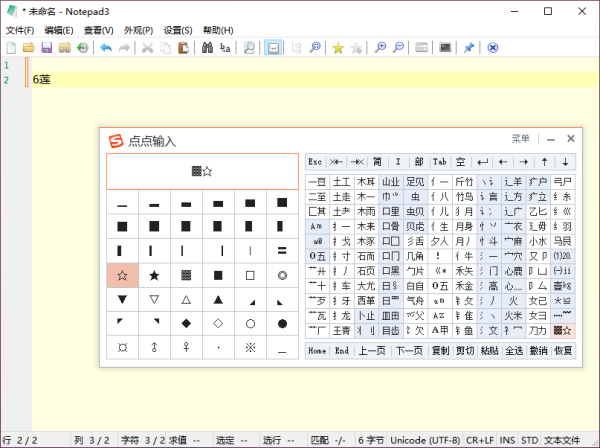Click the down arrow key on panel

(565, 162)
